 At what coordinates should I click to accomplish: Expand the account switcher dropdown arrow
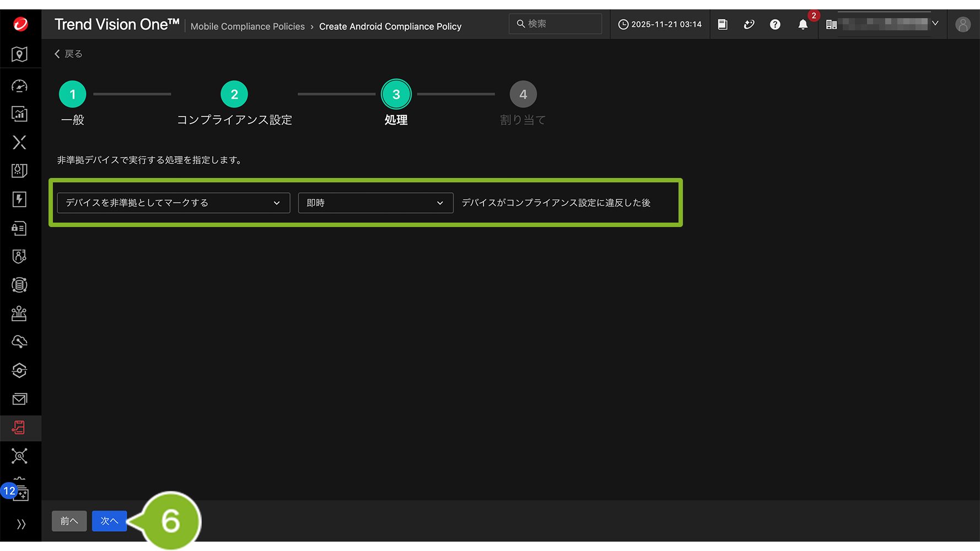tap(935, 24)
